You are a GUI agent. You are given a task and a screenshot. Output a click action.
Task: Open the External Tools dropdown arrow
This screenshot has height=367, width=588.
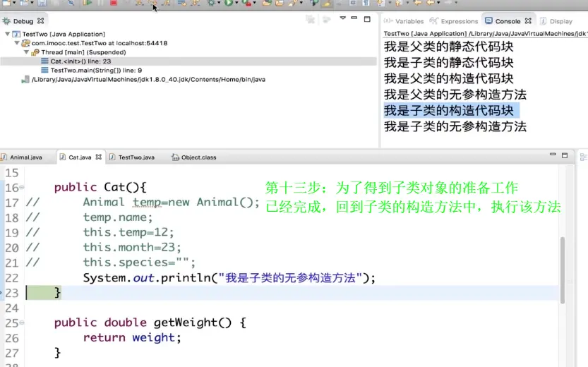[x=255, y=3]
